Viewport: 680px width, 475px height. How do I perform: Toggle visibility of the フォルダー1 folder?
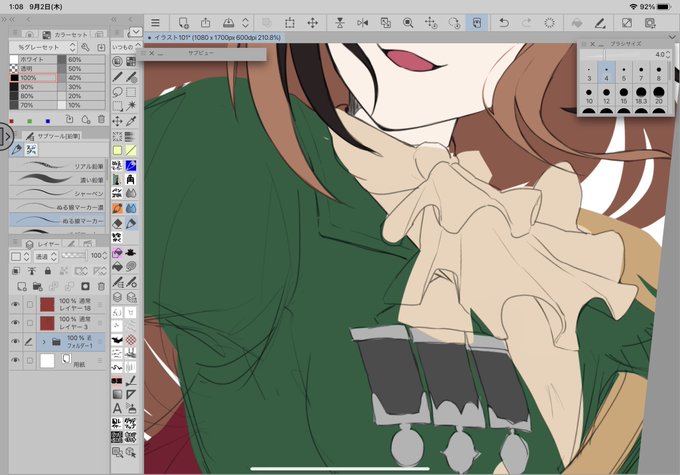coord(15,342)
